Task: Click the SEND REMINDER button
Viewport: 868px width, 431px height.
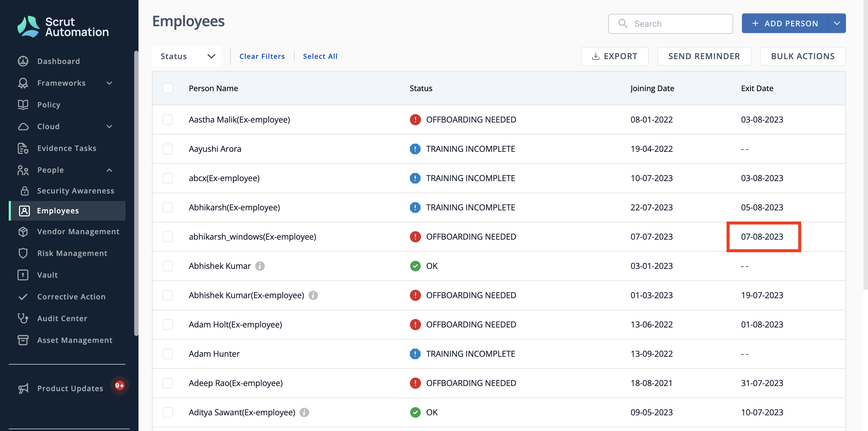Action: [x=704, y=56]
